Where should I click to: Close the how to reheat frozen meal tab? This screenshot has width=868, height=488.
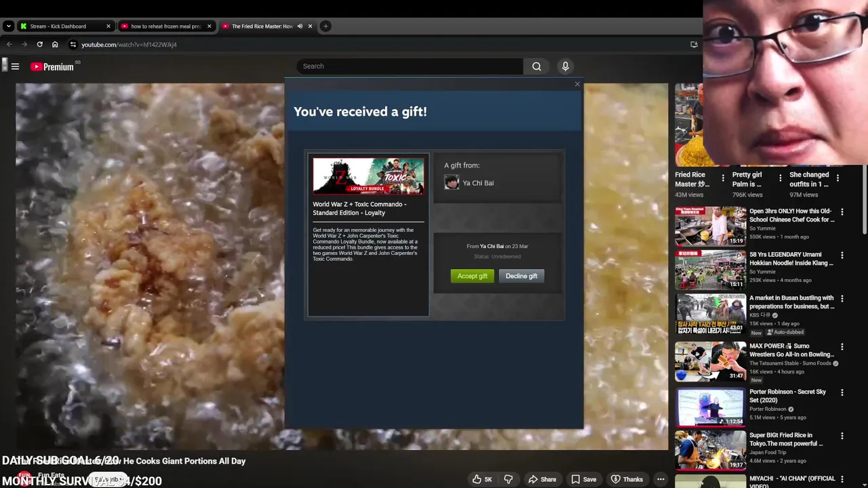click(x=209, y=26)
